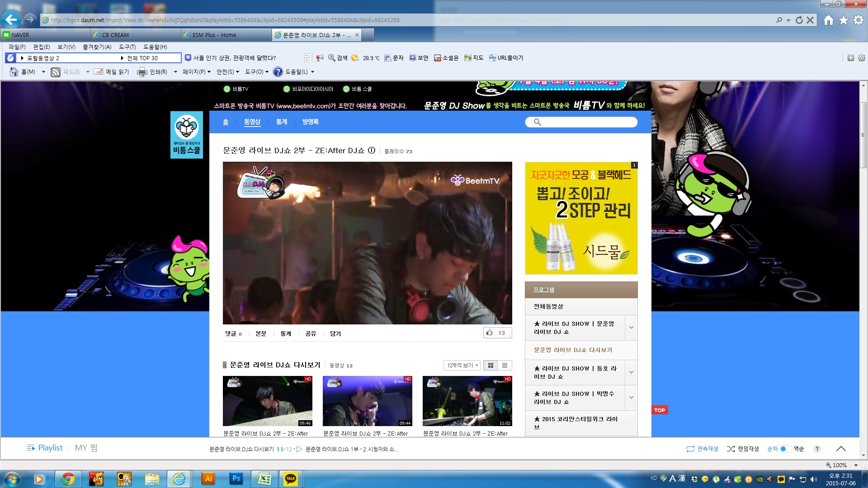Open the 동영상 site tab
This screenshot has width=868, height=488.
[252, 122]
